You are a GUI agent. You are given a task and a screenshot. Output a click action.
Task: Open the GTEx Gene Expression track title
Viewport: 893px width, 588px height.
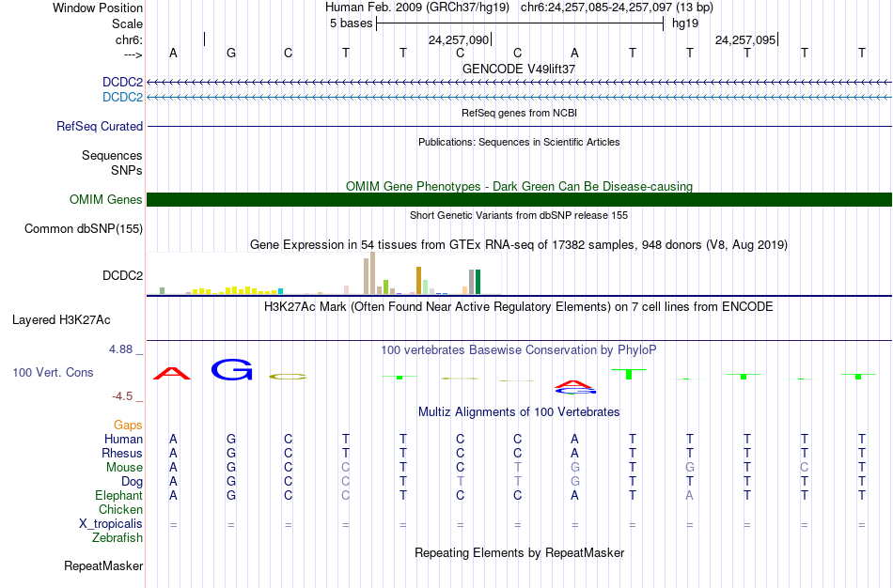pyautogui.click(x=519, y=245)
